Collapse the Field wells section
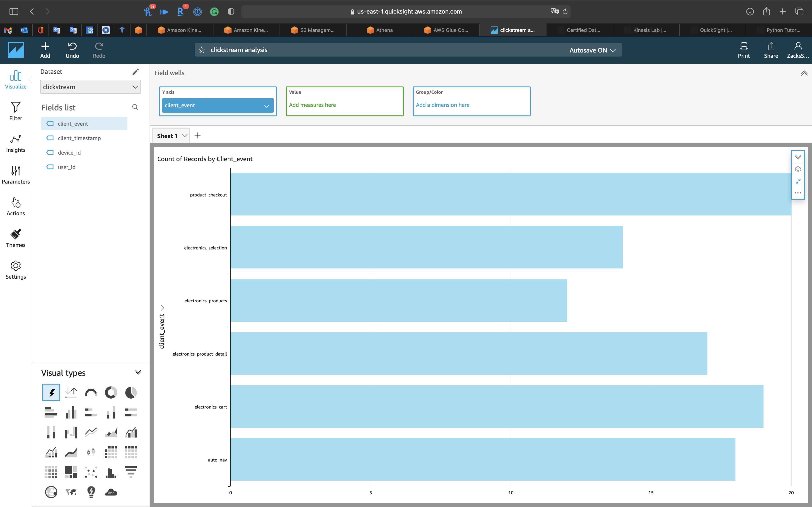Image resolution: width=812 pixels, height=507 pixels. (x=804, y=73)
